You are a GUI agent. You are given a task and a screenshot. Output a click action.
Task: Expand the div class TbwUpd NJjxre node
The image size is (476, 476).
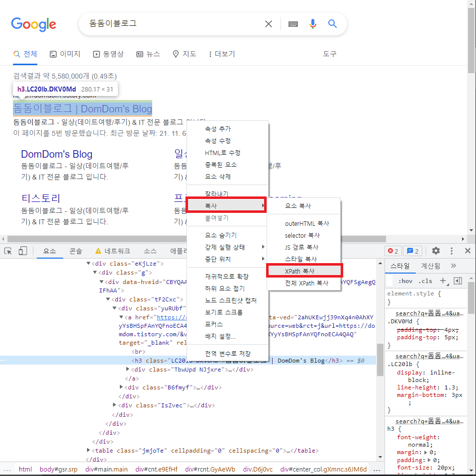coord(128,369)
